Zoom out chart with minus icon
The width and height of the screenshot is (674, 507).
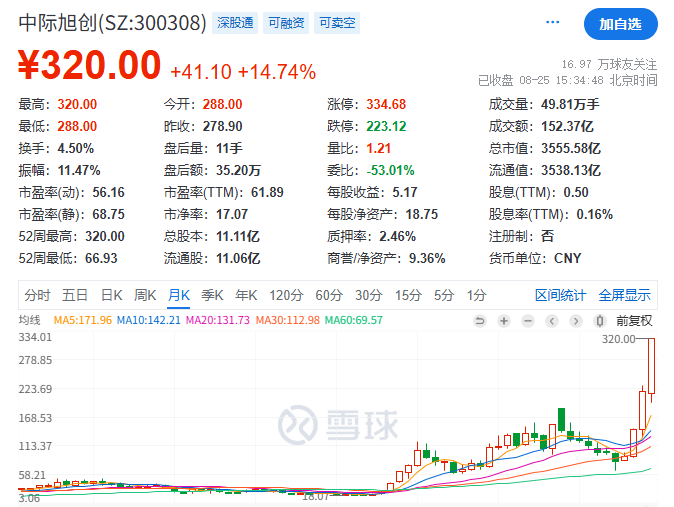click(528, 321)
